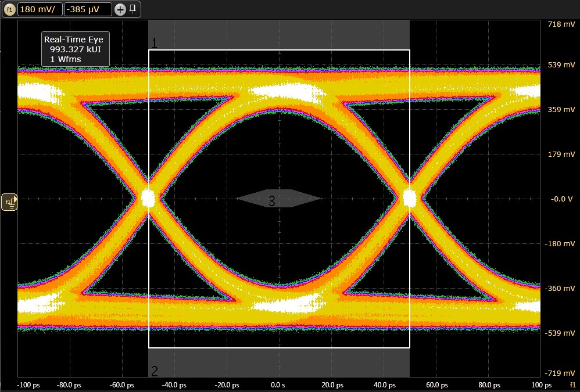Select the gray marker 3 diamond in eye center

pos(273,199)
